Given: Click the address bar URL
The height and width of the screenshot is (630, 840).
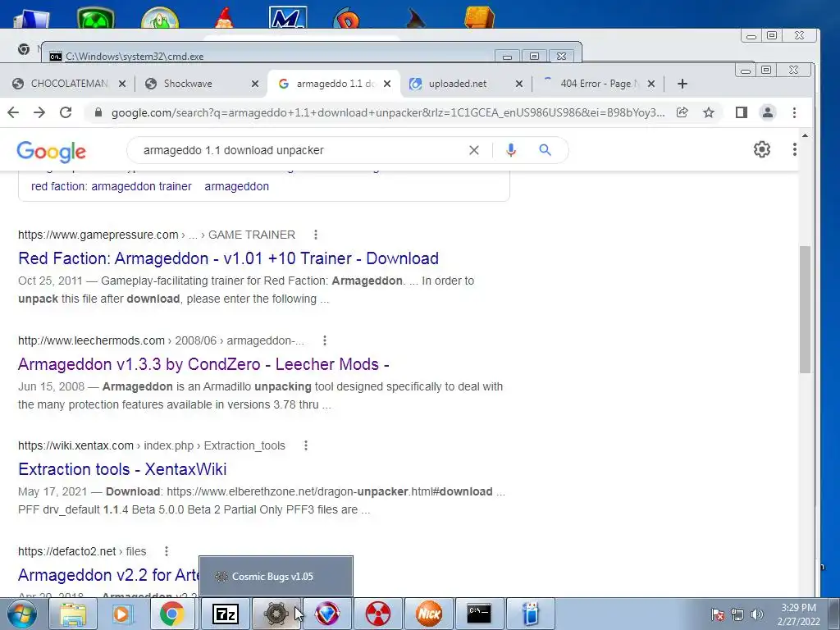Looking at the screenshot, I should point(388,112).
